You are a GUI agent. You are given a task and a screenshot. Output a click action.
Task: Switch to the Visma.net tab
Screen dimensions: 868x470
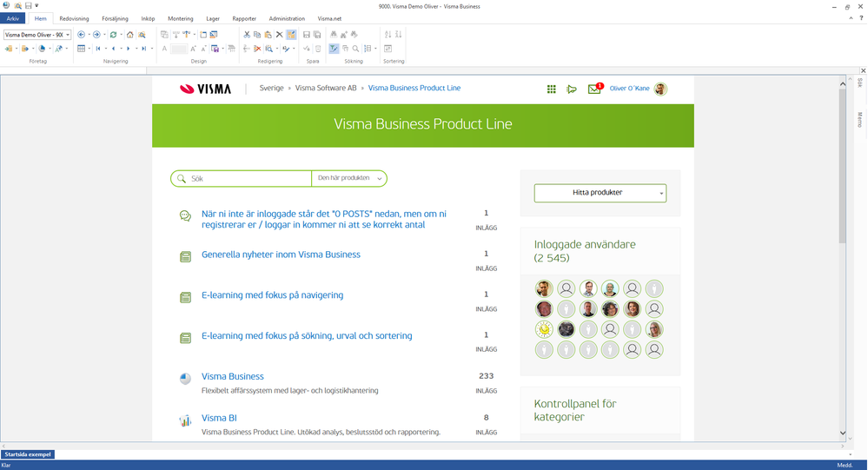click(329, 18)
